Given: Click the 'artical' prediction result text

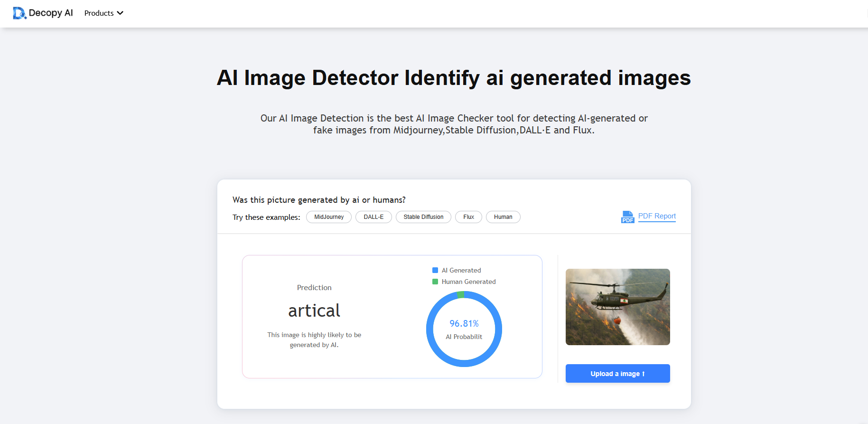Looking at the screenshot, I should pyautogui.click(x=314, y=311).
